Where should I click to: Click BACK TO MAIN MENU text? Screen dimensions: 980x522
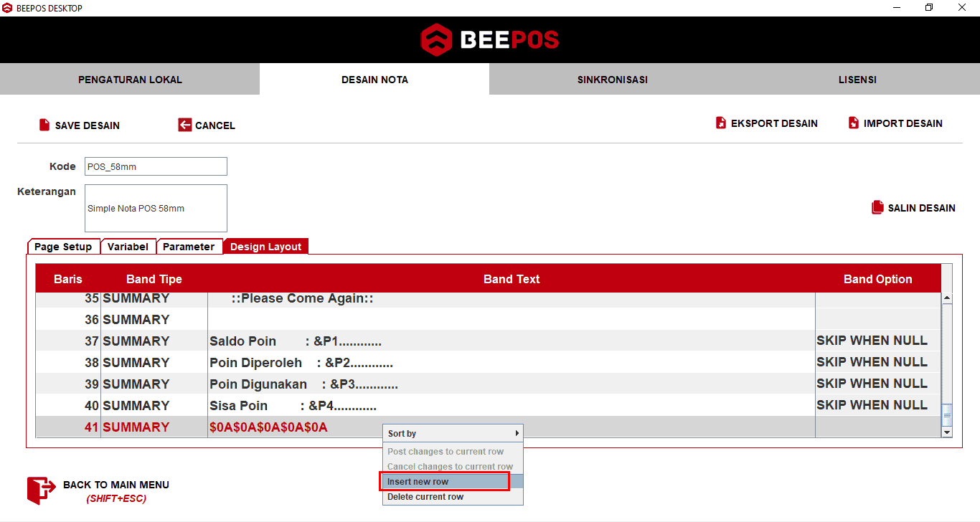click(x=116, y=485)
